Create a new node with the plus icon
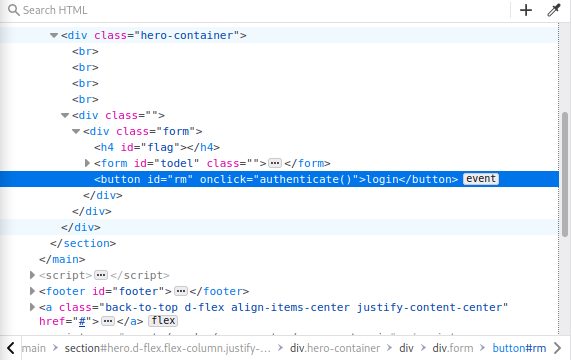 point(526,10)
